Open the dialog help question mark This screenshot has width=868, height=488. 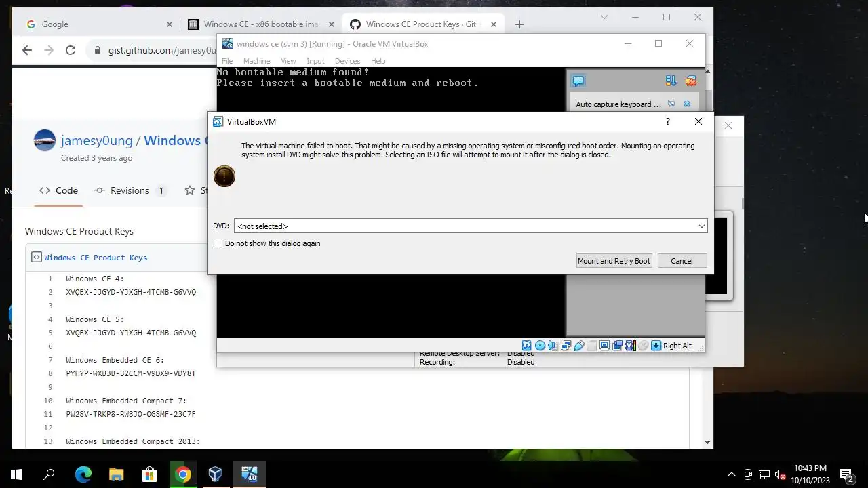click(x=667, y=121)
